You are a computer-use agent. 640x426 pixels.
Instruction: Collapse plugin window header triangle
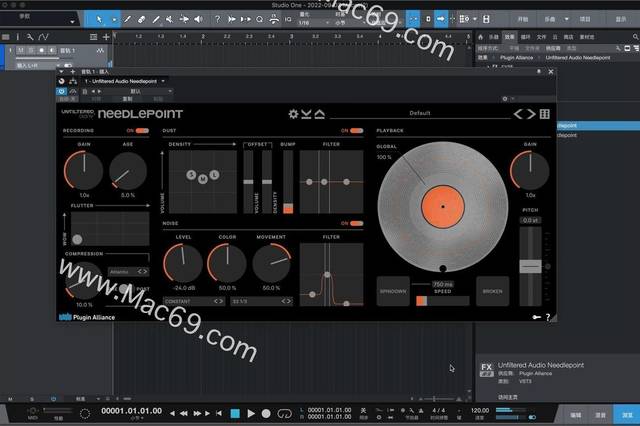pos(61,71)
